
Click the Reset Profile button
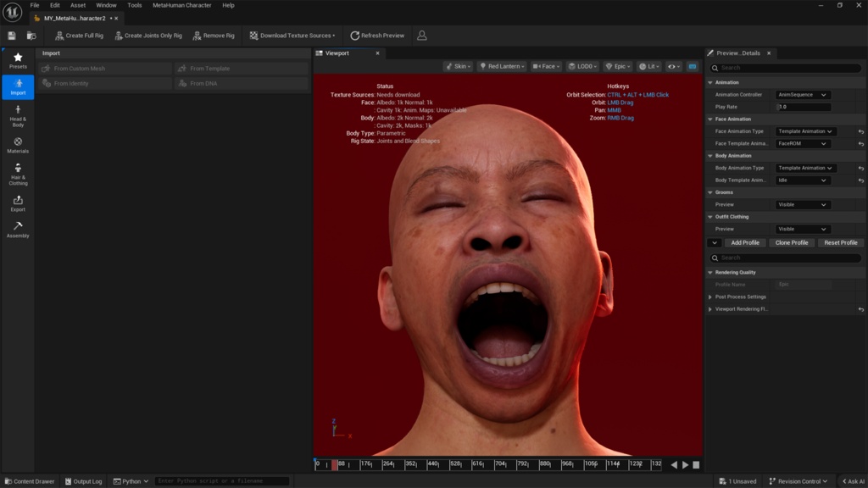click(840, 243)
